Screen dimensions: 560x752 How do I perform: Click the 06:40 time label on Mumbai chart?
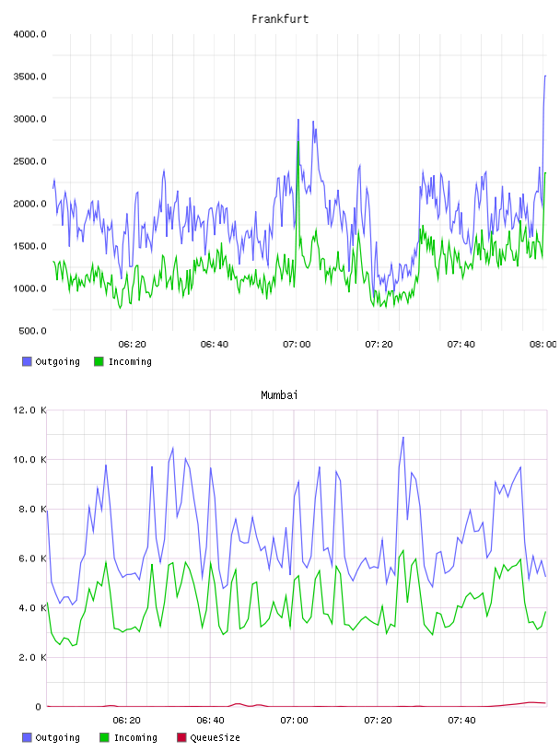pos(211,721)
